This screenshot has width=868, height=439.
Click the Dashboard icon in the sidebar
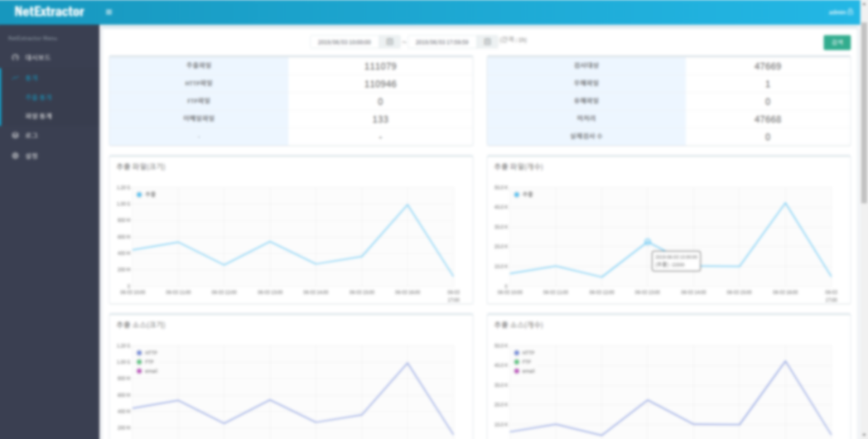[x=15, y=57]
